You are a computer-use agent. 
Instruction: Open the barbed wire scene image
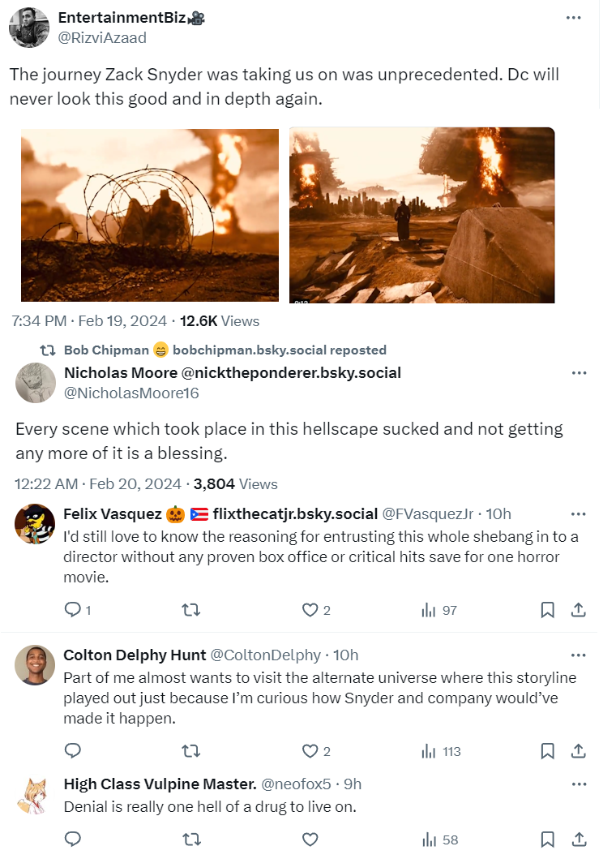pos(150,215)
